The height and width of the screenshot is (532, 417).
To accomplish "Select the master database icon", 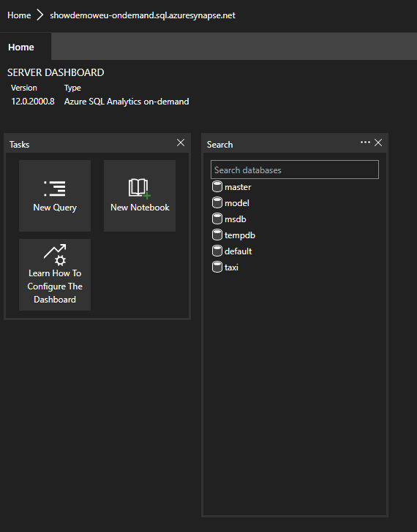I will click(x=217, y=186).
